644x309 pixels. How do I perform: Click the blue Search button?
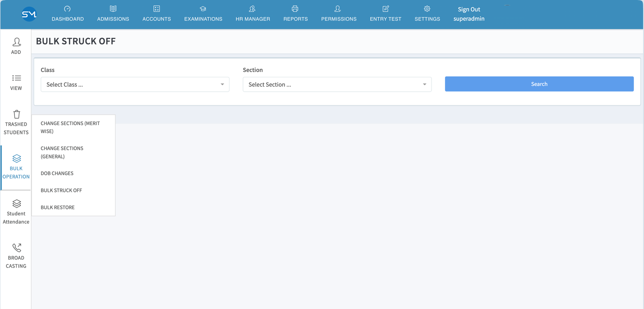pyautogui.click(x=539, y=84)
